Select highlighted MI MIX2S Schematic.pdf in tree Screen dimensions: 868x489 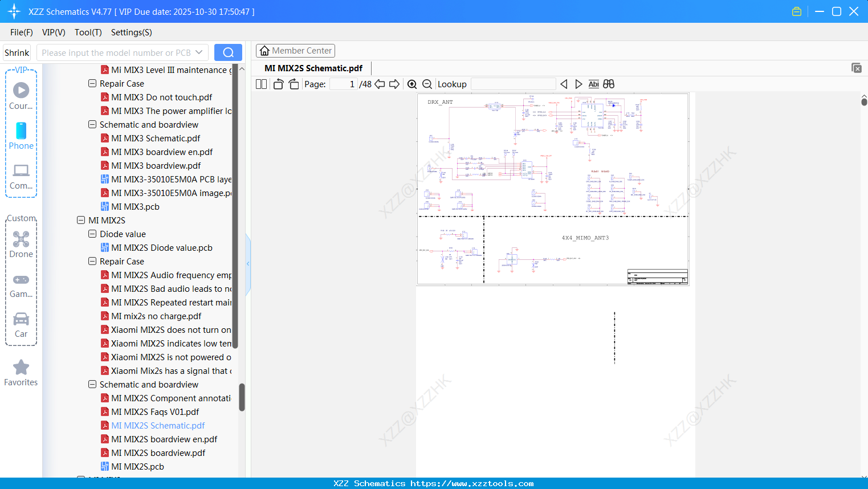(158, 425)
